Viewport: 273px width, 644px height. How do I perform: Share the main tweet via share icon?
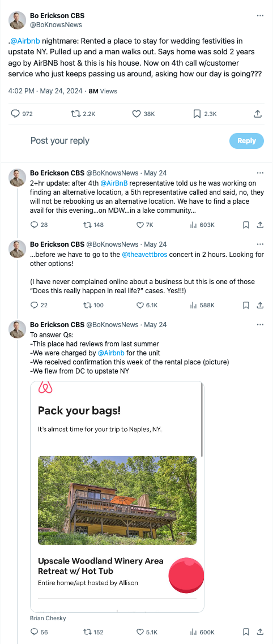click(x=257, y=114)
